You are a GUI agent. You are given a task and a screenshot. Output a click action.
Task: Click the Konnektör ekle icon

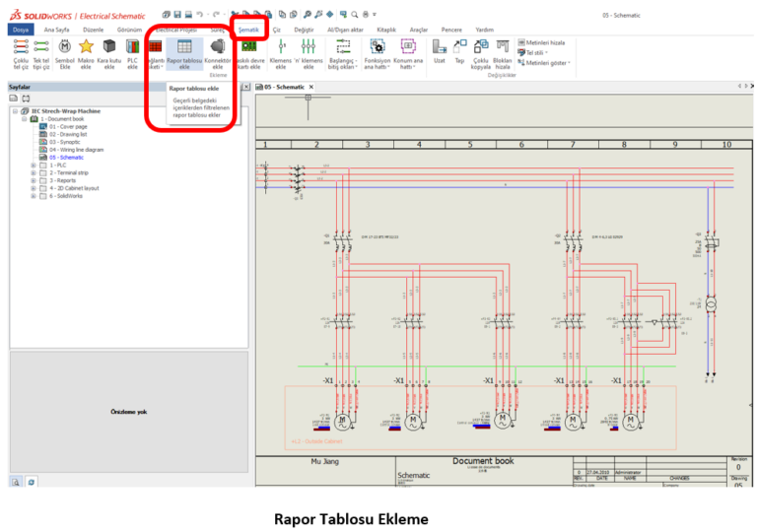pos(217,46)
